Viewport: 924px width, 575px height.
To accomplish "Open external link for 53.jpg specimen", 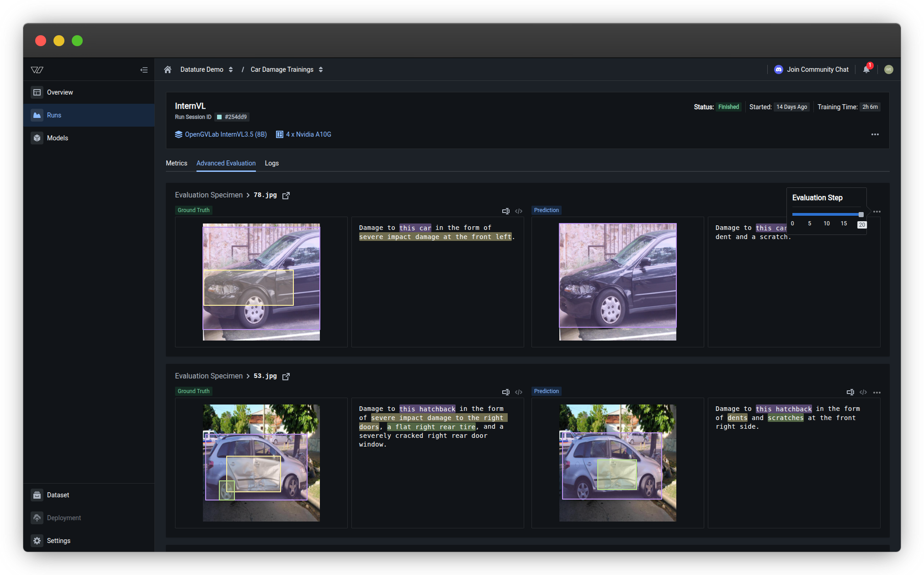I will tap(286, 376).
